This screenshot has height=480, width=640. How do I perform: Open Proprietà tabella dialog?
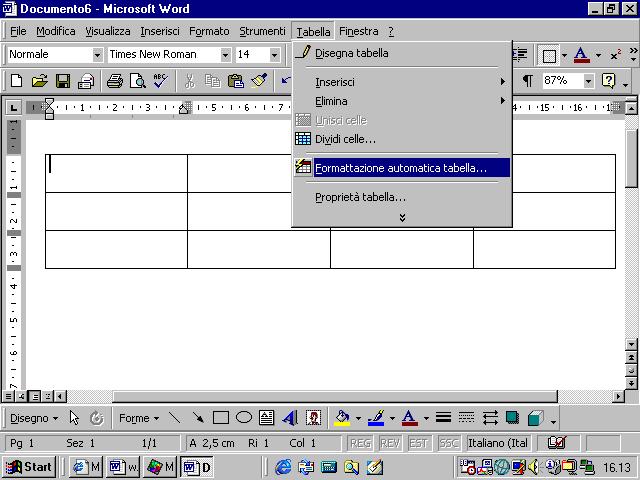click(402, 197)
